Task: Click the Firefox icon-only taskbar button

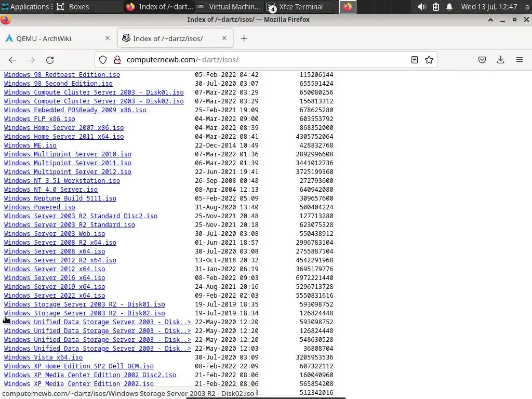Action: [x=348, y=7]
